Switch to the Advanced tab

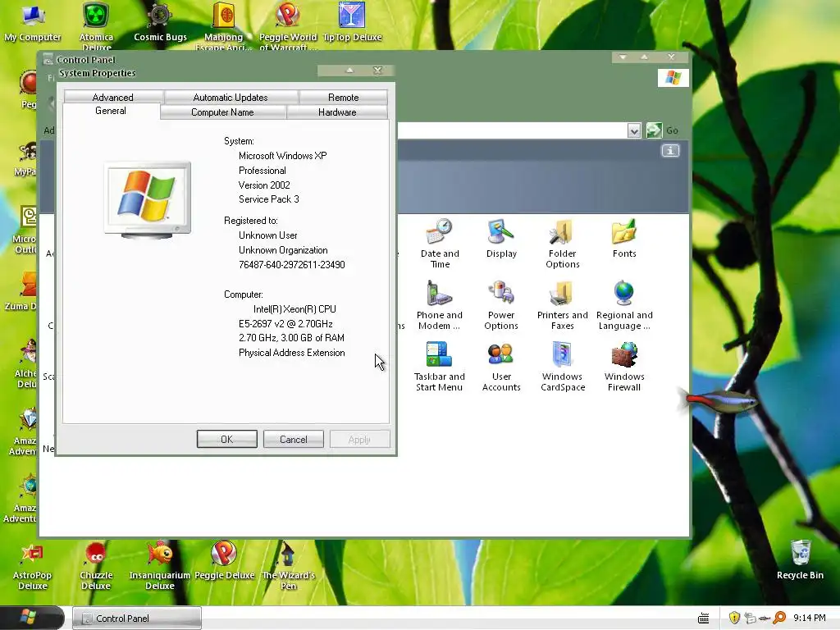[113, 97]
